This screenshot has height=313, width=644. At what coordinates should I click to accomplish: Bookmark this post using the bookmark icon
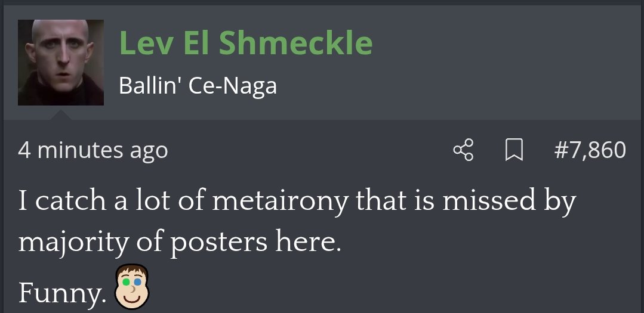[513, 150]
